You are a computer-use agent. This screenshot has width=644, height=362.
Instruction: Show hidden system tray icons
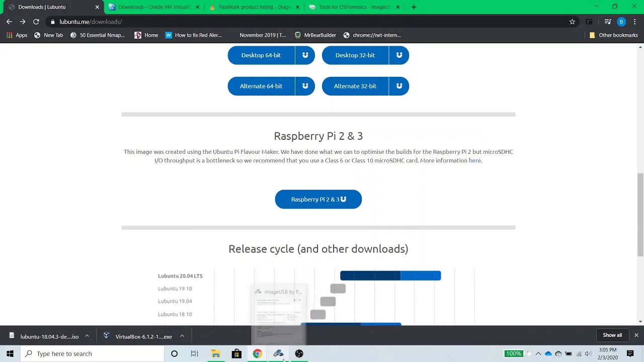pyautogui.click(x=538, y=354)
